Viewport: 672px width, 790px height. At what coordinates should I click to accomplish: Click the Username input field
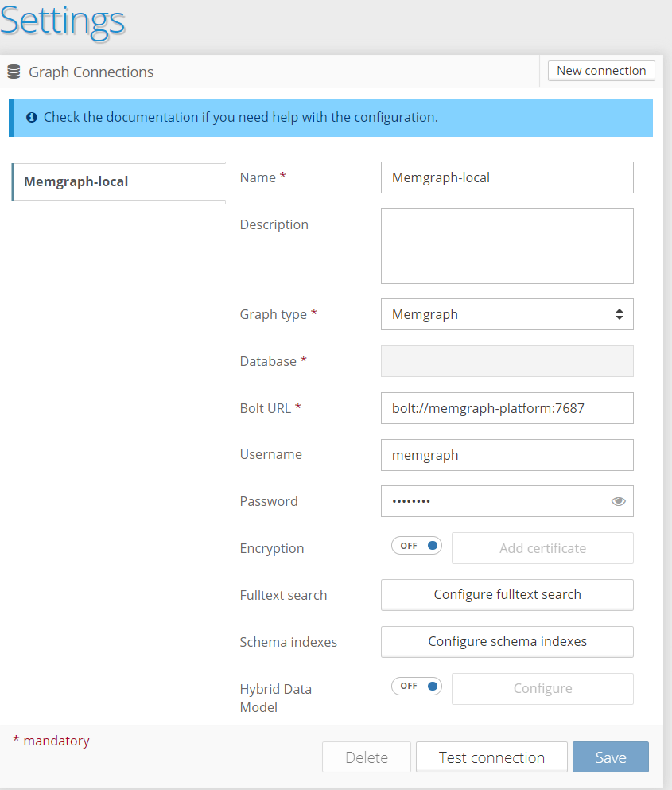pyautogui.click(x=507, y=455)
